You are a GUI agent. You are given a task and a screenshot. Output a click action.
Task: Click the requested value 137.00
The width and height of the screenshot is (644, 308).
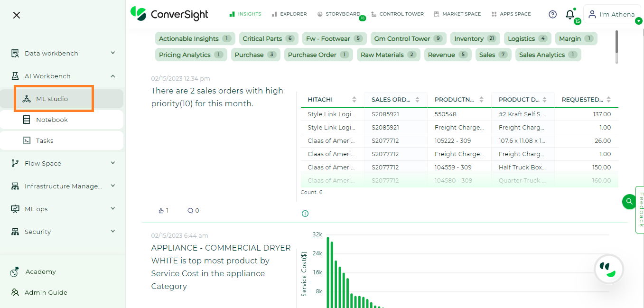[x=602, y=114]
